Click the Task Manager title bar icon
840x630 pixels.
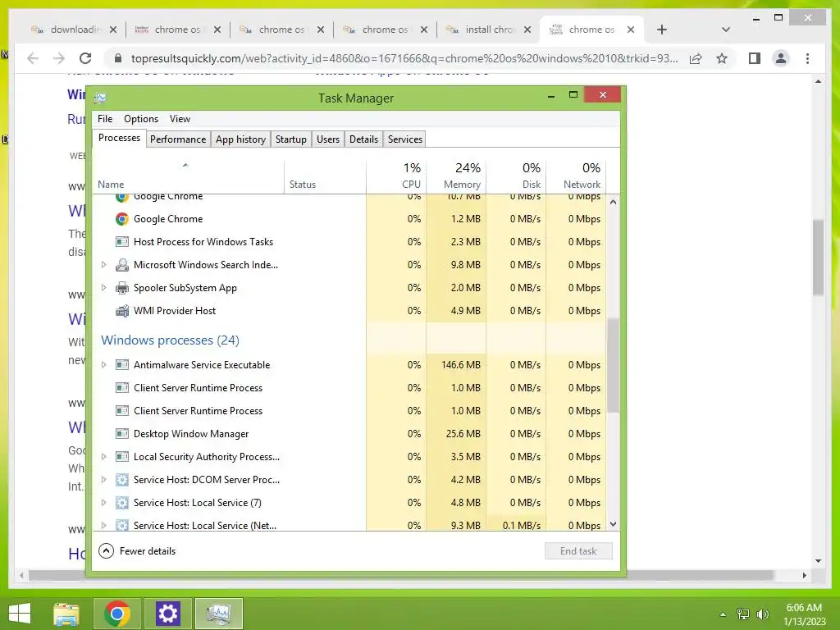(100, 98)
